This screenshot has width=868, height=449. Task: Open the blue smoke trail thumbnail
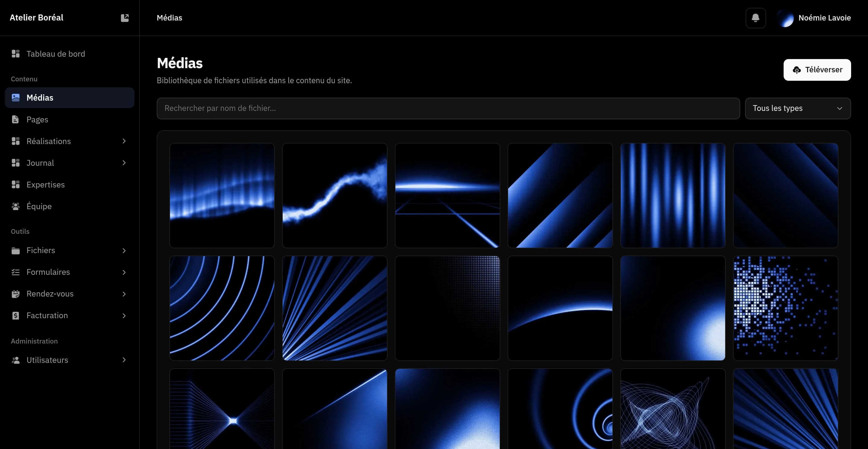[x=335, y=195]
